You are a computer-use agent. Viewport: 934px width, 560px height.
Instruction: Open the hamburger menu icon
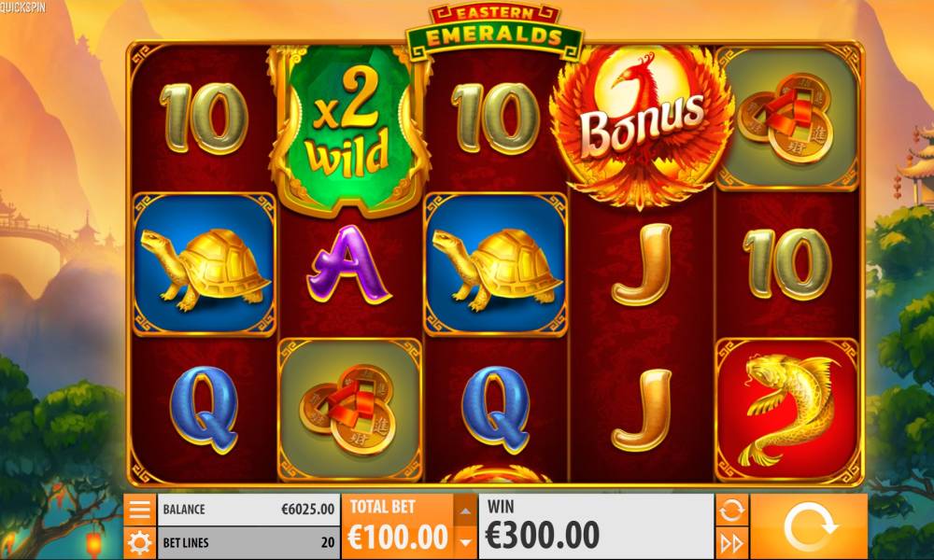[x=139, y=510]
